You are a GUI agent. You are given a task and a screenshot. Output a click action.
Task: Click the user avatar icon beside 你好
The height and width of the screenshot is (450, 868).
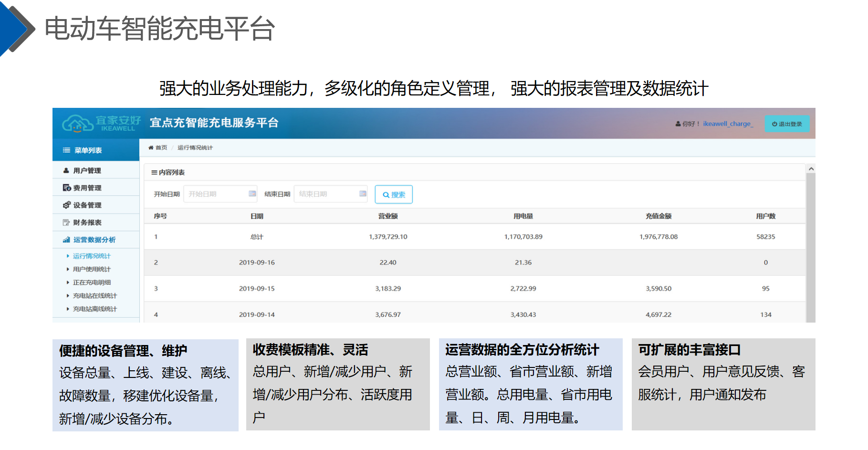click(x=678, y=124)
